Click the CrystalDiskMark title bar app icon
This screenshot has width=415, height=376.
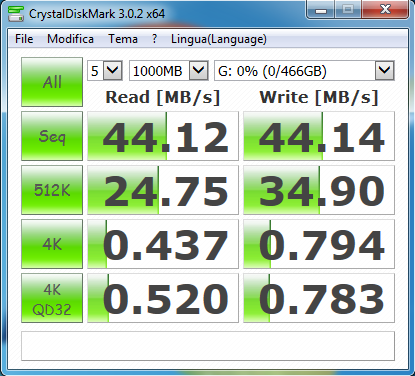[x=16, y=13]
